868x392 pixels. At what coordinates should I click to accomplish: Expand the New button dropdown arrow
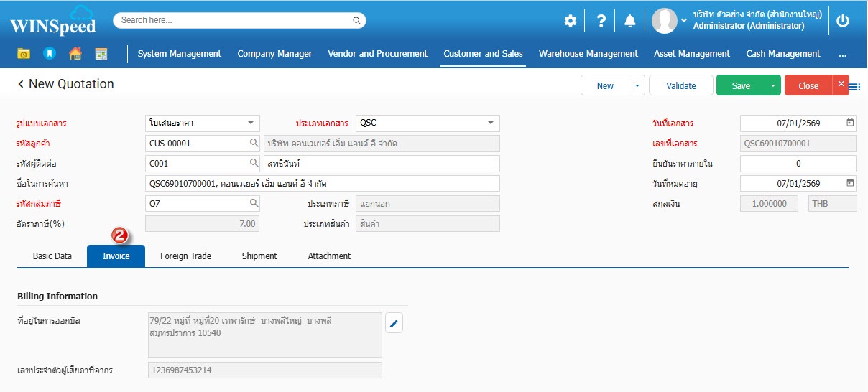pos(637,85)
